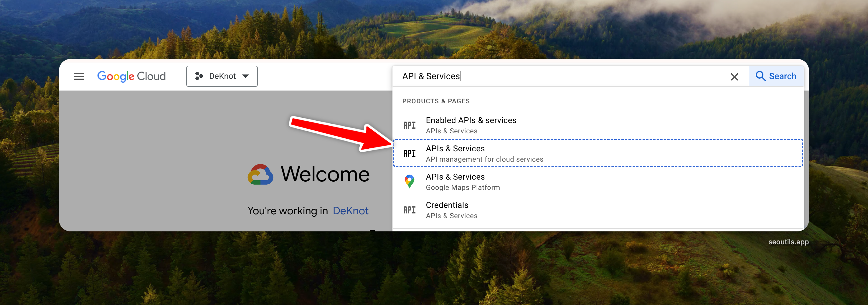Screen dimensions: 868x305
Task: Clear the search text with the X
Action: point(734,77)
